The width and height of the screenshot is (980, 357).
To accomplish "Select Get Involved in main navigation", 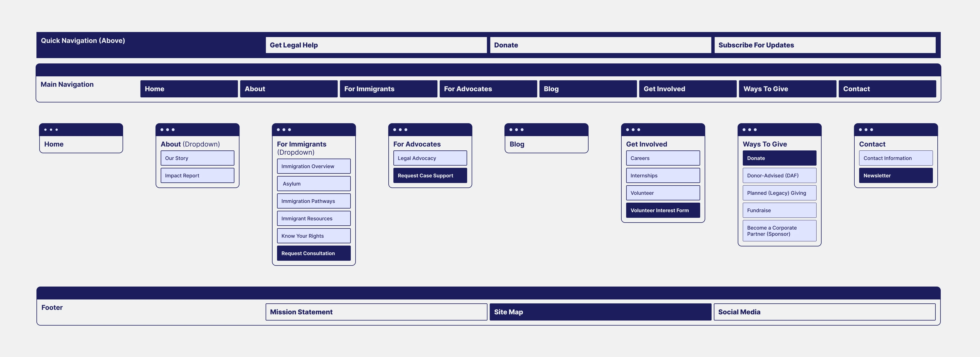I will [x=688, y=89].
